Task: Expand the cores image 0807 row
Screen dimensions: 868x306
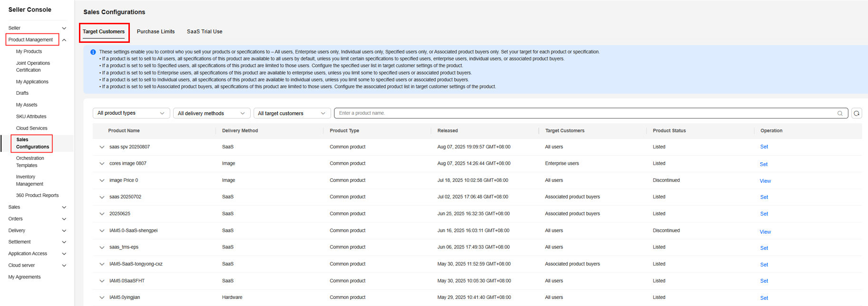Action: (102, 164)
